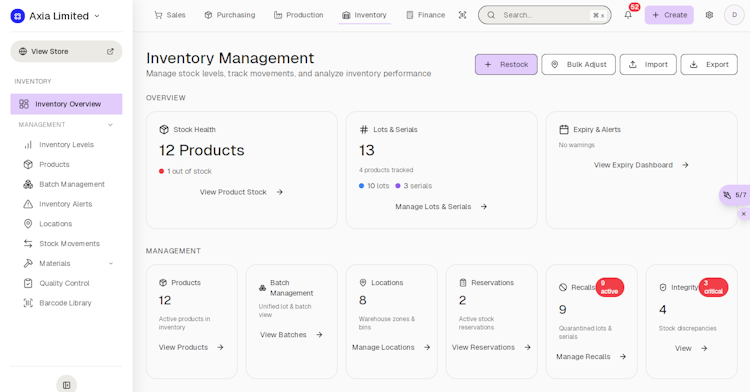Open Inventory Levels page

[x=66, y=144]
